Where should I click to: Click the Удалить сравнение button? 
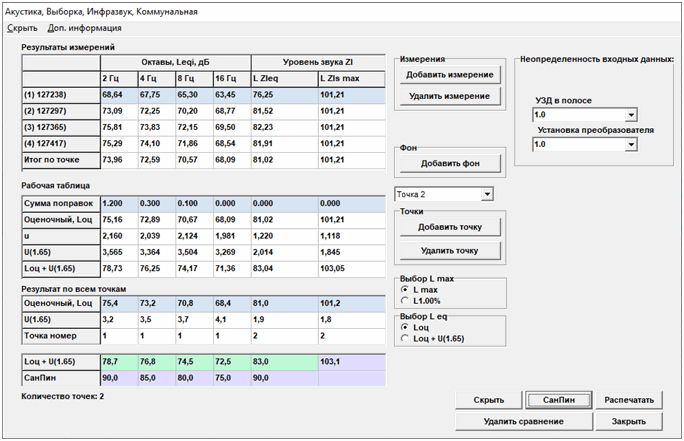pos(522,421)
